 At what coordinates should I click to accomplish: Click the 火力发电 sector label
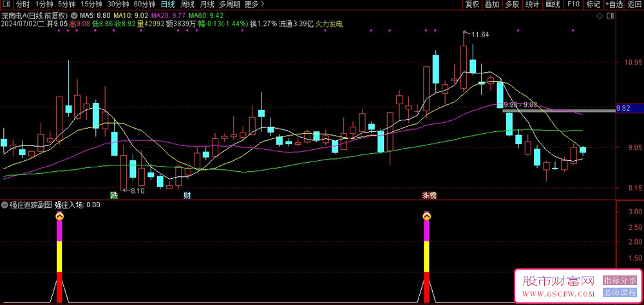click(329, 24)
